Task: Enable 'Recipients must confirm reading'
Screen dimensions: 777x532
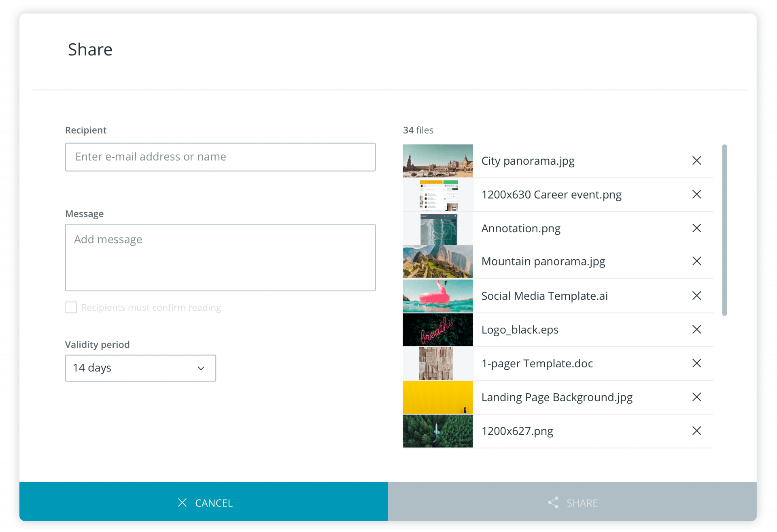Action: click(x=71, y=307)
